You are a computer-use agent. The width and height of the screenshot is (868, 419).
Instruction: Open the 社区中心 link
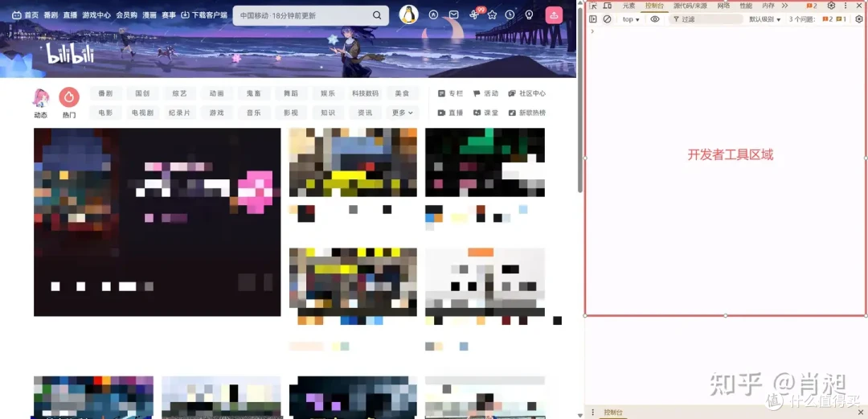pyautogui.click(x=527, y=93)
